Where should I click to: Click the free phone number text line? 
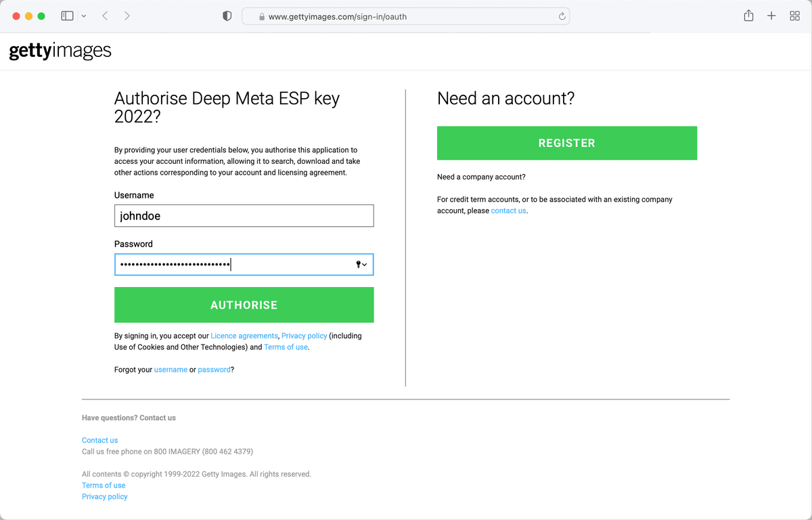click(167, 452)
